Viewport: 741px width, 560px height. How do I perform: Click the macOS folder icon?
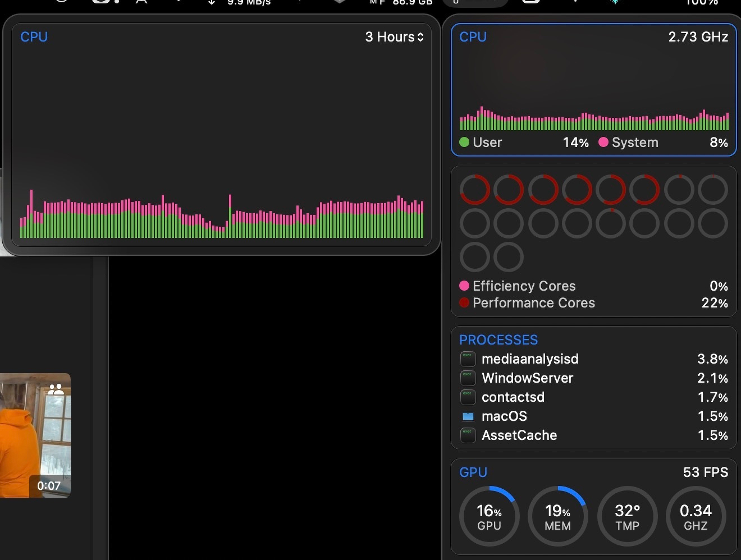(468, 416)
